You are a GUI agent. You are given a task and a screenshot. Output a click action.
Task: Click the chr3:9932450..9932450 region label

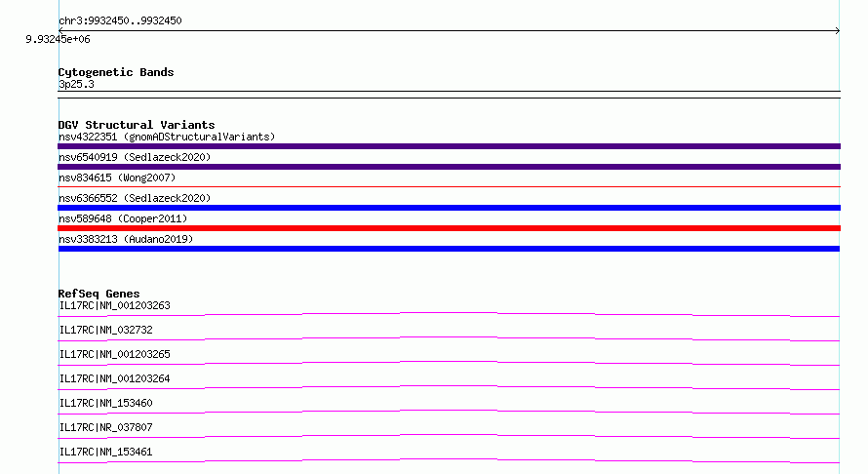120,20
